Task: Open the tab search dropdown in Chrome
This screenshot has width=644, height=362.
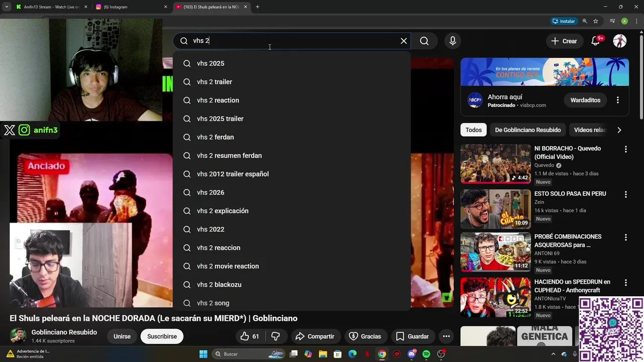Action: pos(7,7)
